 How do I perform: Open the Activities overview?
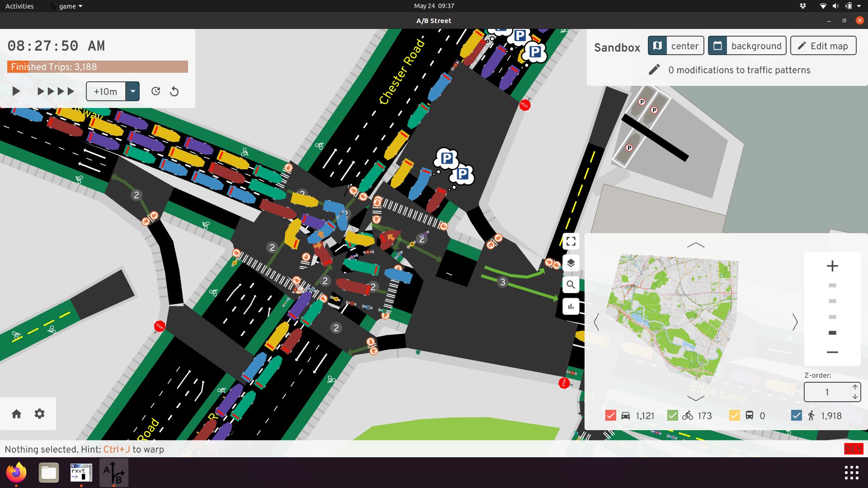[x=19, y=6]
